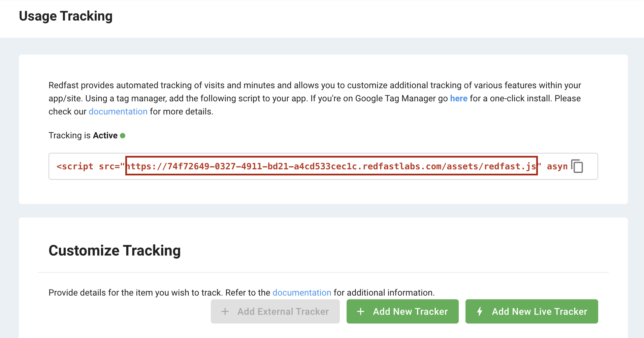This screenshot has width=644, height=338.
Task: Click the Usage Tracking page heading
Action: point(66,16)
